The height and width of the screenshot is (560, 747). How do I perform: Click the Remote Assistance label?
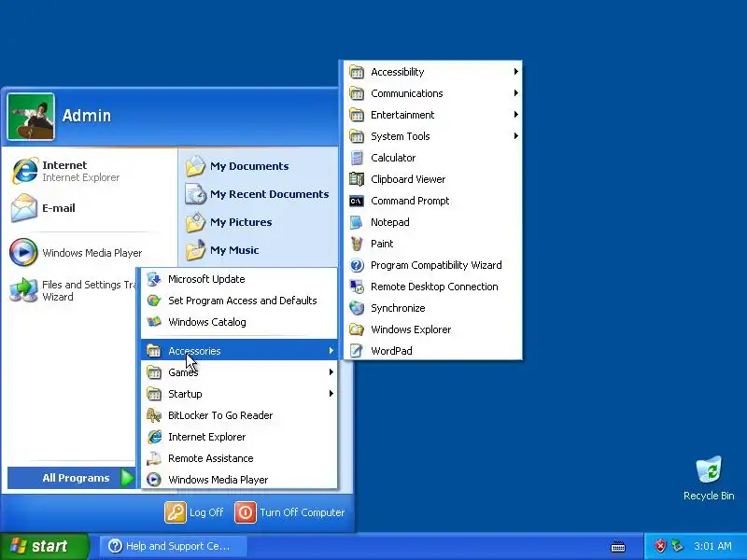coord(211,458)
